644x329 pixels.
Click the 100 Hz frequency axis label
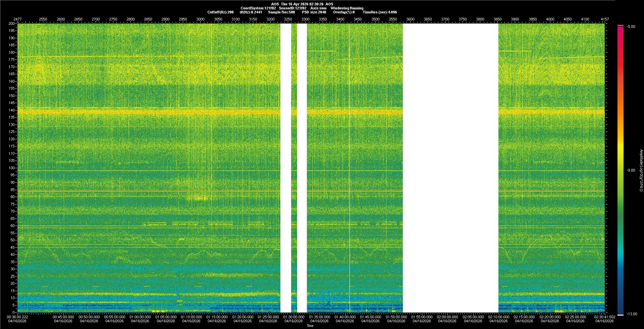pyautogui.click(x=12, y=168)
